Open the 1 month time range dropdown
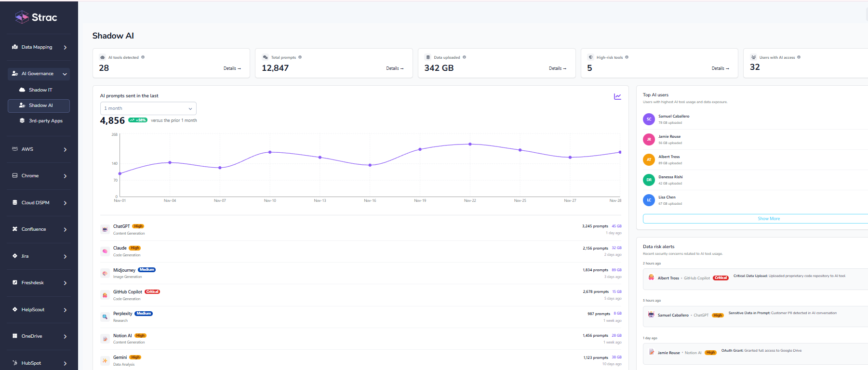Image resolution: width=868 pixels, height=370 pixels. click(148, 108)
